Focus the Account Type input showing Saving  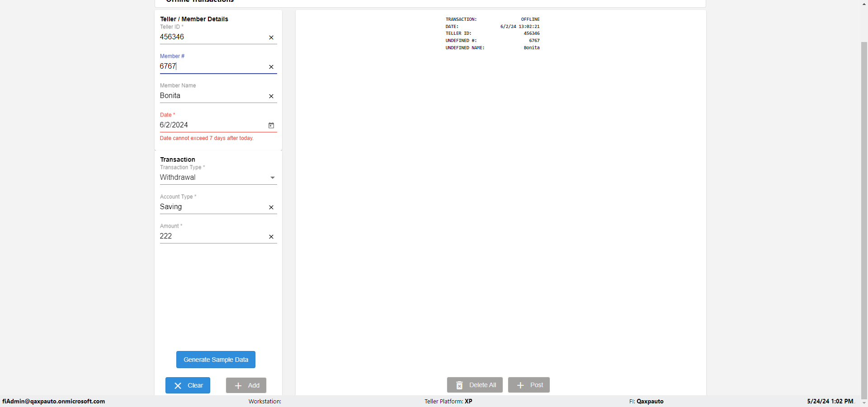(212, 207)
